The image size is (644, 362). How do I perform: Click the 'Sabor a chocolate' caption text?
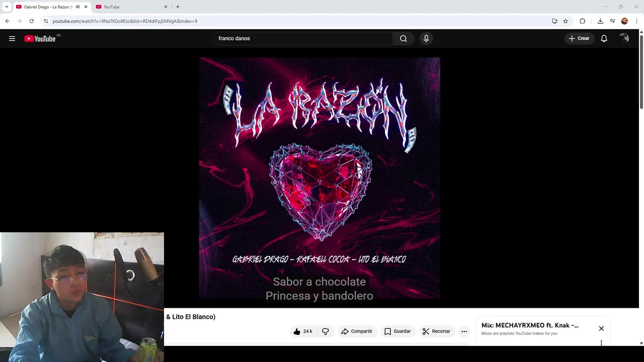click(x=319, y=282)
